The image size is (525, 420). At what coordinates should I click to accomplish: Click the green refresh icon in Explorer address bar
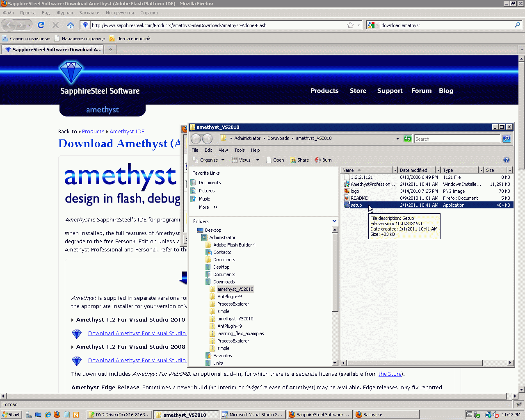(x=408, y=139)
